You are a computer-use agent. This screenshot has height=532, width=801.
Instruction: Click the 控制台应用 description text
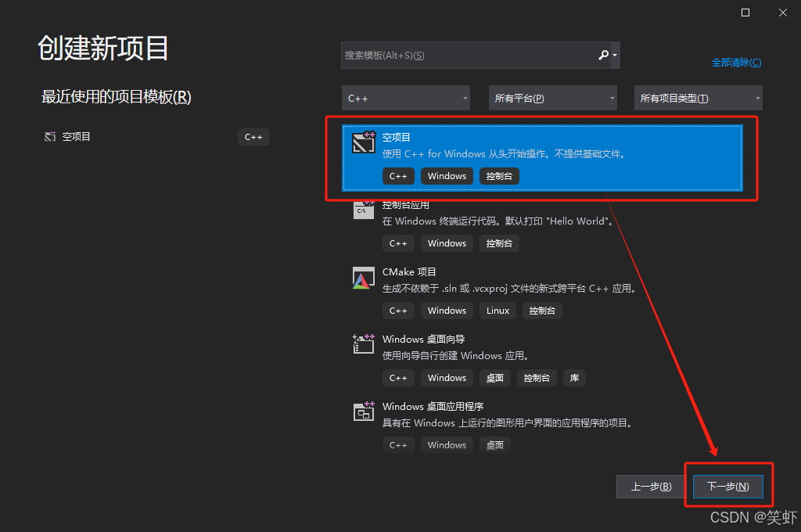point(498,221)
